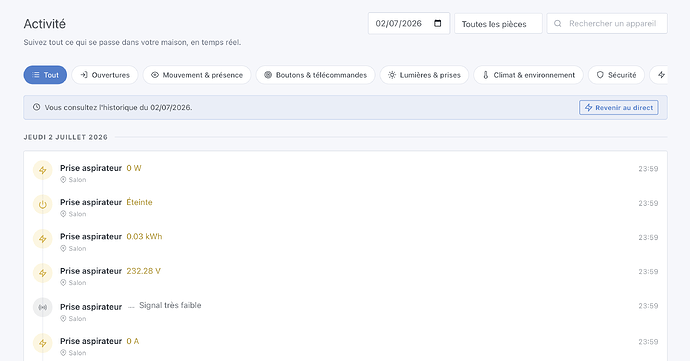This screenshot has width=690, height=361.
Task: Click the 23:59 timestamp of the 0 W event
Action: coord(648,169)
